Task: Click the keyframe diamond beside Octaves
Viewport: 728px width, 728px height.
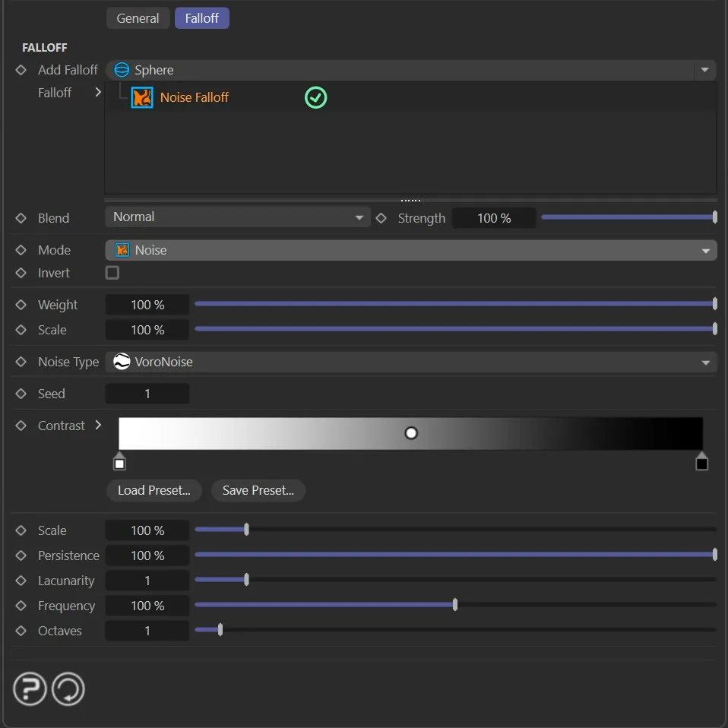Action: (21, 631)
